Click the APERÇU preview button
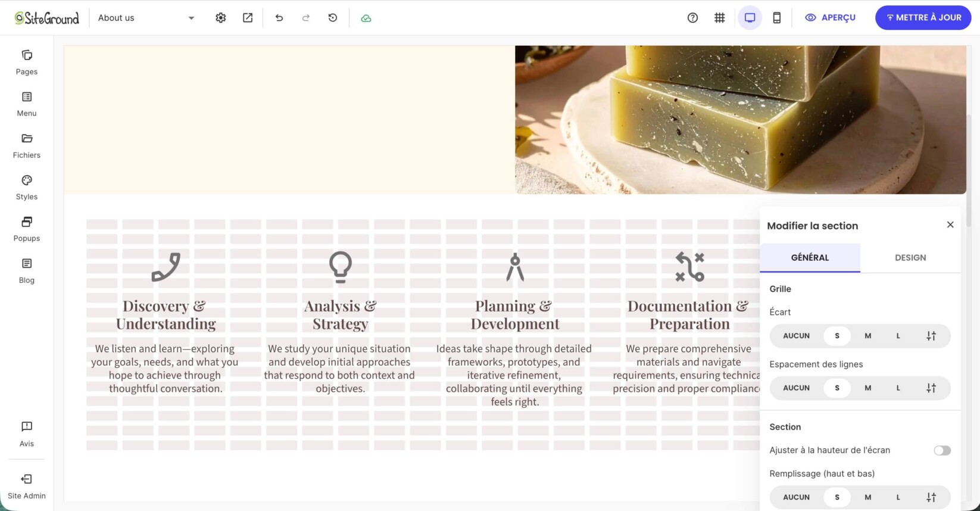The image size is (980, 511). (x=831, y=18)
